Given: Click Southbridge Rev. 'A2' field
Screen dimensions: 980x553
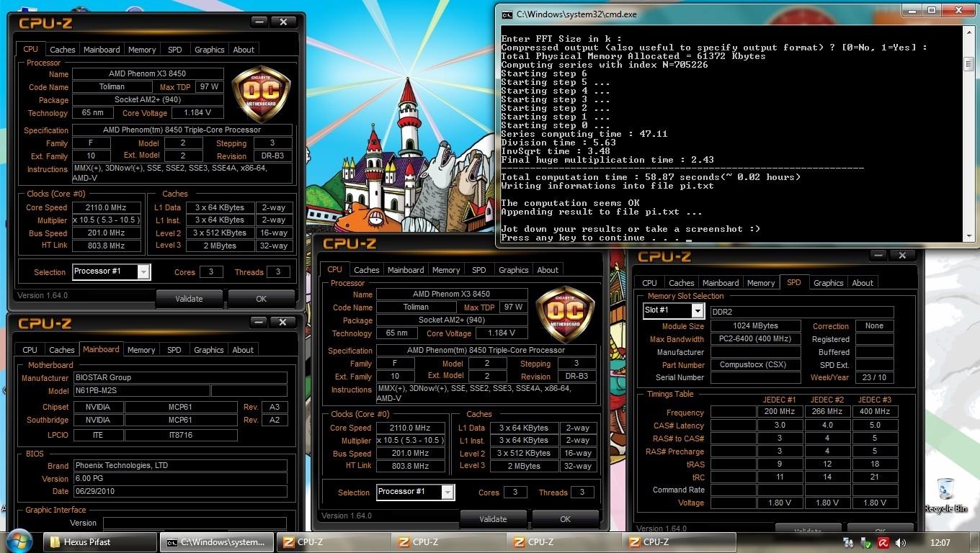Looking at the screenshot, I should coord(274,420).
